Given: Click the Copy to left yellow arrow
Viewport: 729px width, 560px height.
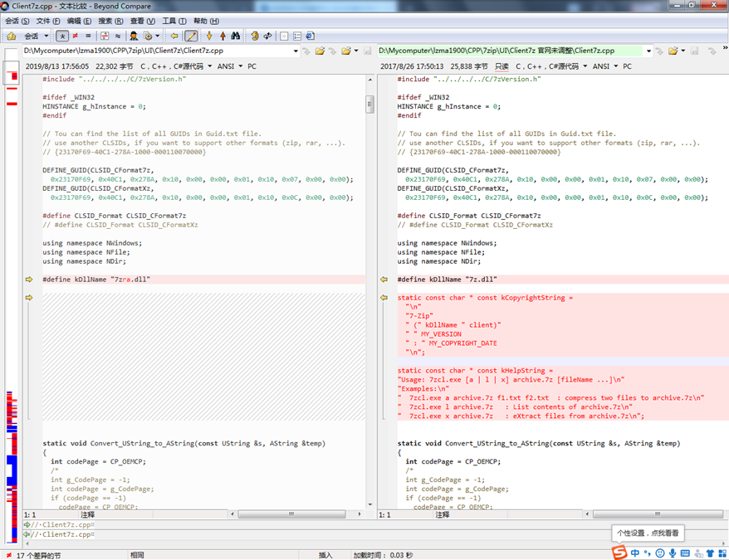Looking at the screenshot, I should tap(174, 36).
